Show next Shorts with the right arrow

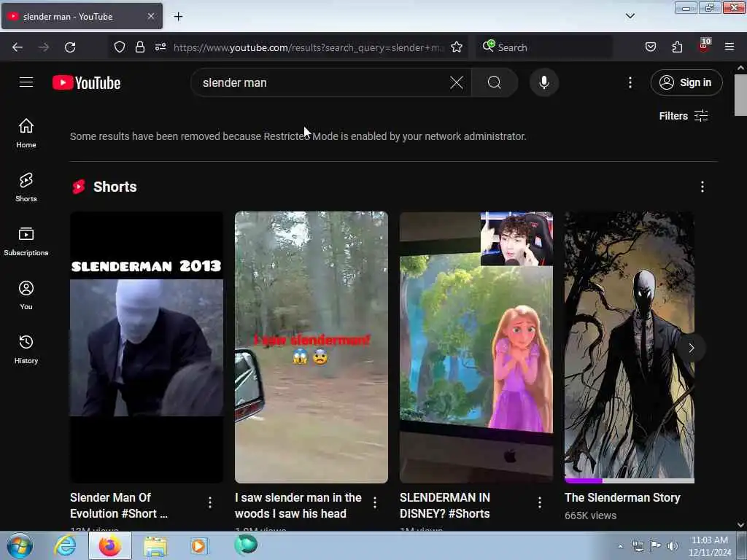pyautogui.click(x=692, y=348)
